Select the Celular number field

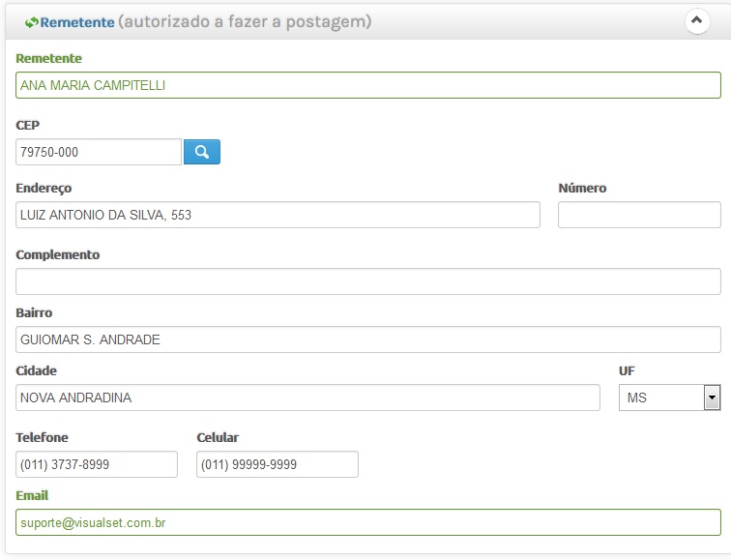tap(278, 464)
